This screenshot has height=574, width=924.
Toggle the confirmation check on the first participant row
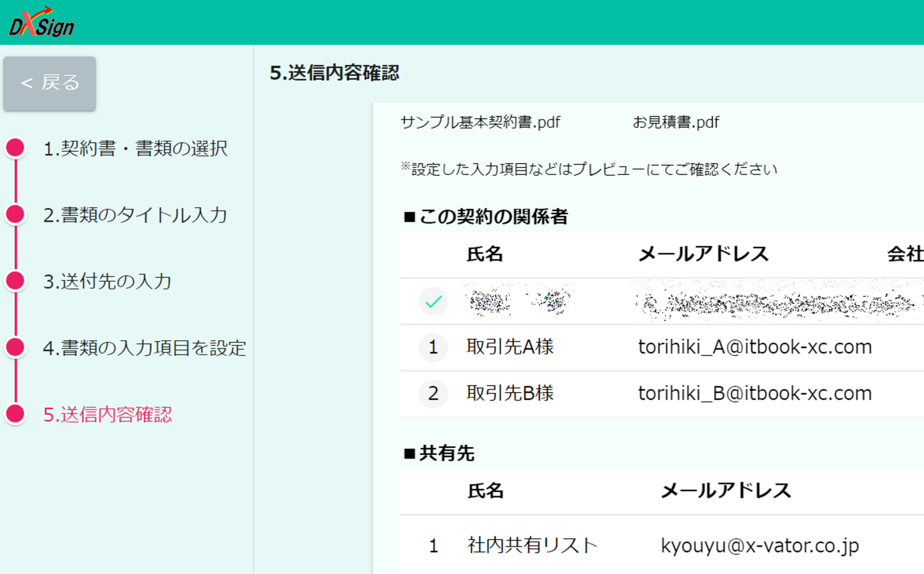(433, 301)
